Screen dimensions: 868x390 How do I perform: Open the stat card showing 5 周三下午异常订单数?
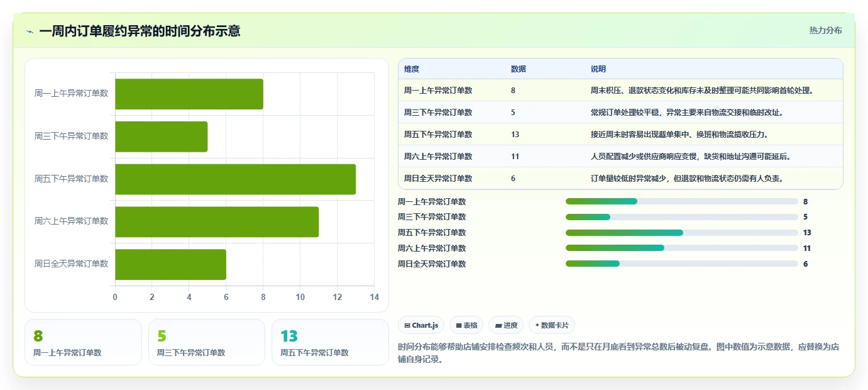[207, 342]
